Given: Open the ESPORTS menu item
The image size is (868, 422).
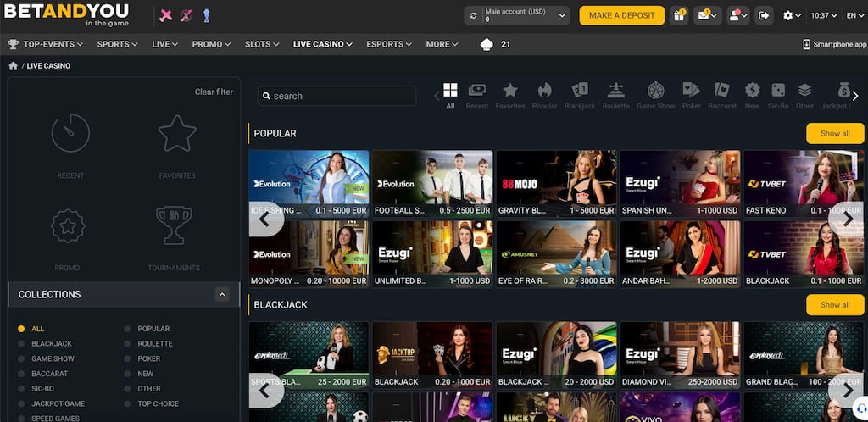Looking at the screenshot, I should pyautogui.click(x=389, y=44).
